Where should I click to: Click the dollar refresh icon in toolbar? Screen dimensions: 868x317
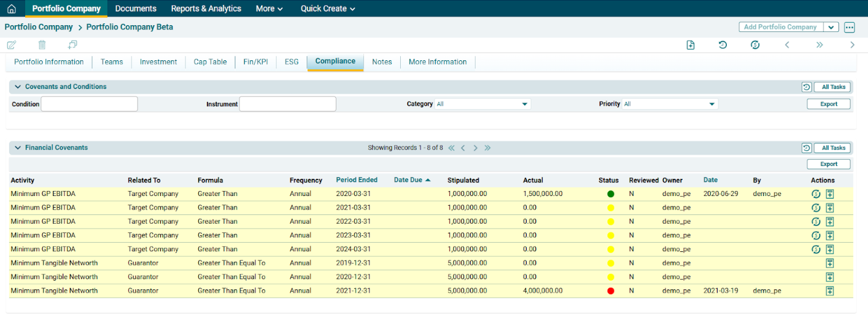[755, 45]
